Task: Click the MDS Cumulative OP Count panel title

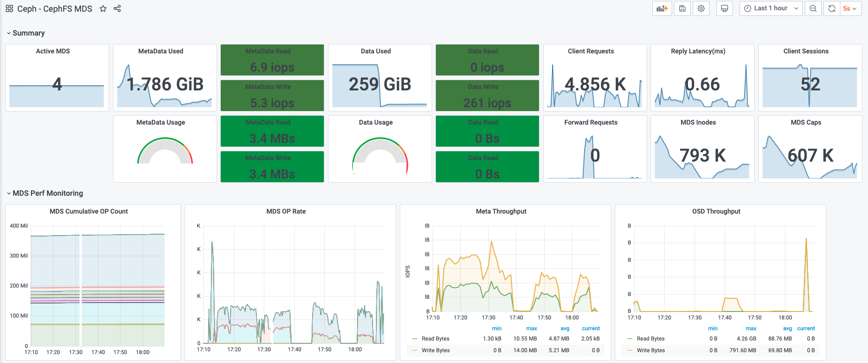Action: 89,211
